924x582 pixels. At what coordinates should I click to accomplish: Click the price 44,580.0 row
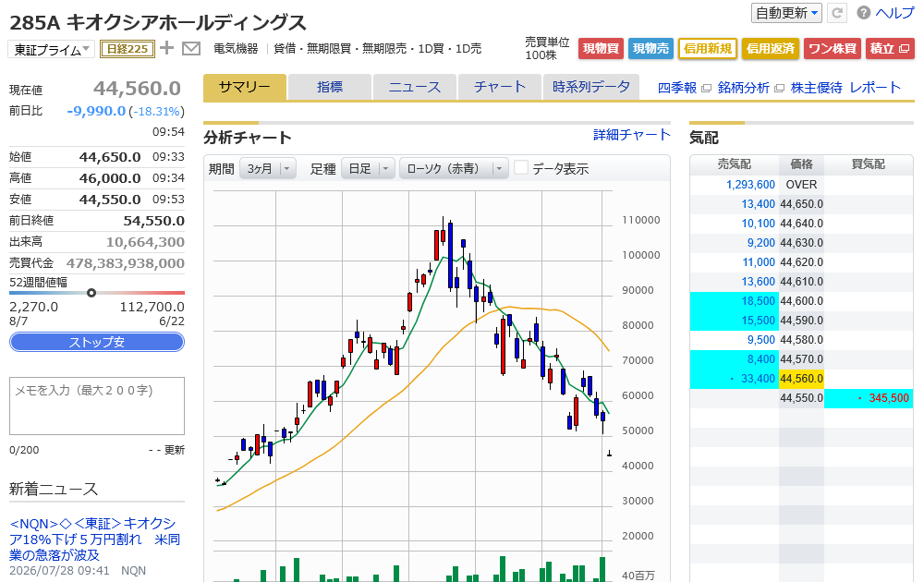[801, 340]
